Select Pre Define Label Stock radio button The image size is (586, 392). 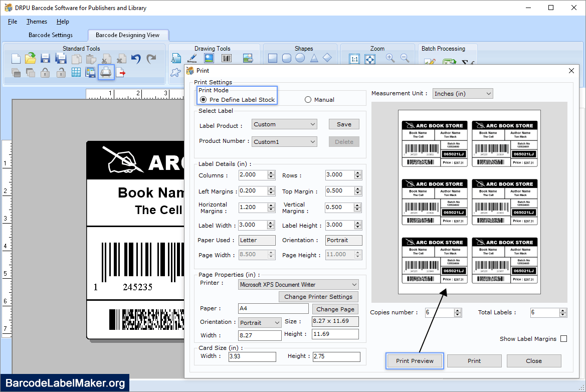click(204, 100)
